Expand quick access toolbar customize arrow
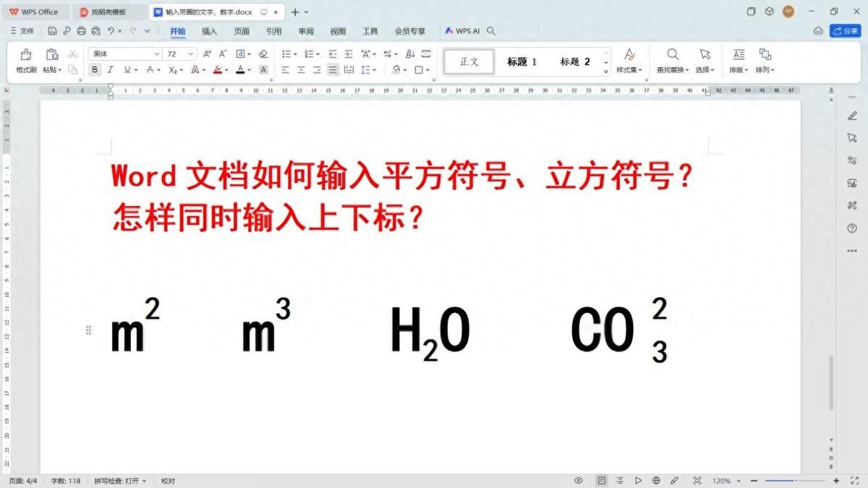 [x=148, y=31]
